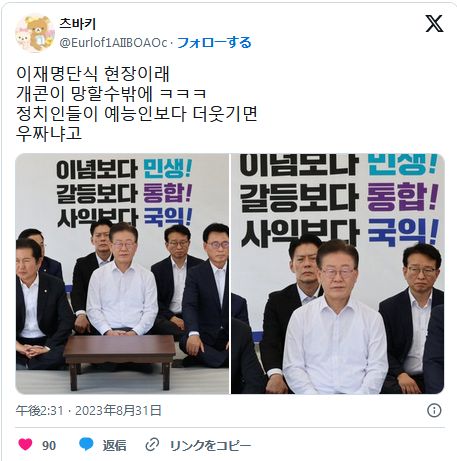Like the tweet with the heart icon

[25, 445]
